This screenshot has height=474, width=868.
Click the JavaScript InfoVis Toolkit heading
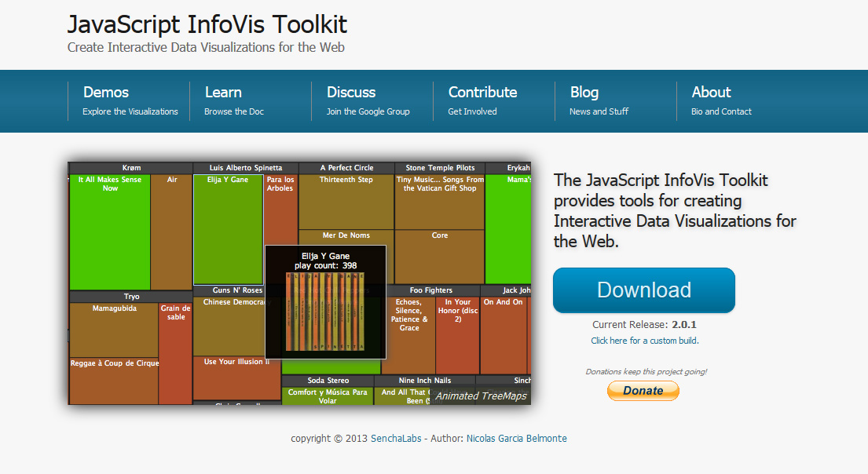coord(208,24)
